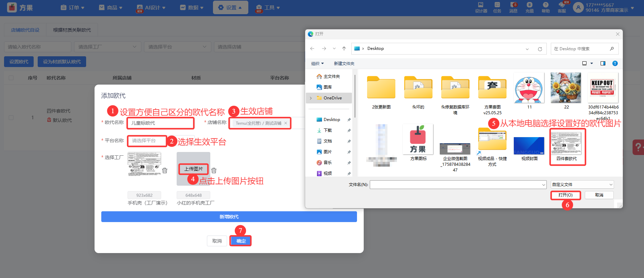Select the fk修复数据库环境 folder

coord(455,95)
